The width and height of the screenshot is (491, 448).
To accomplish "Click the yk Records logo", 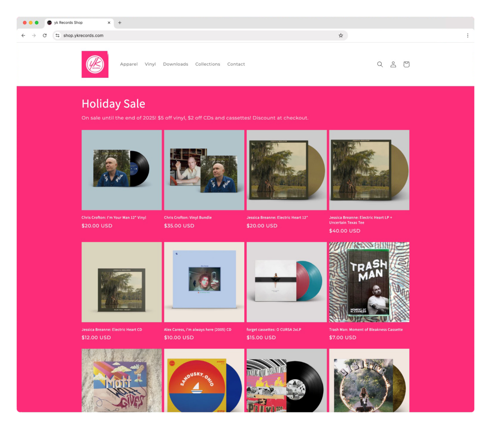I will 95,64.
